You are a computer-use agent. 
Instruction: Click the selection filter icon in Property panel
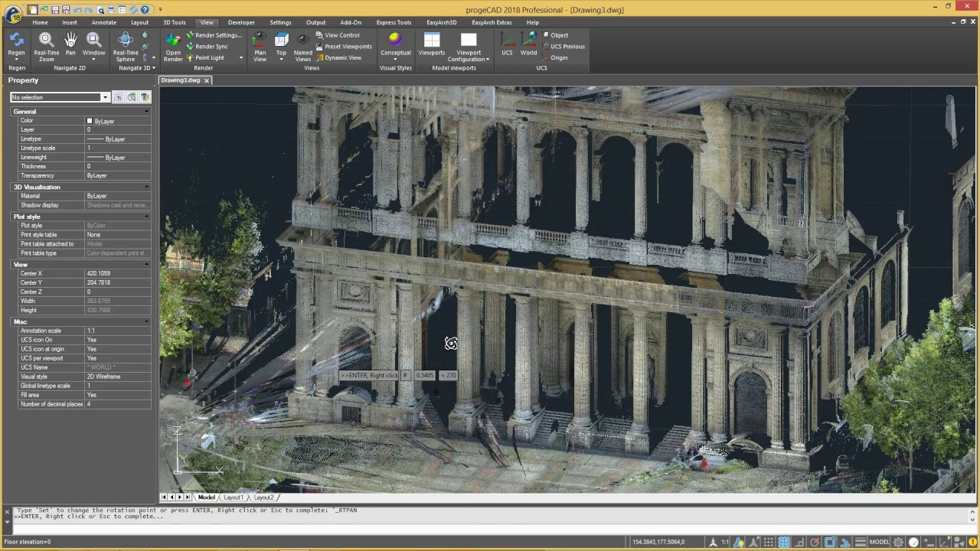145,97
